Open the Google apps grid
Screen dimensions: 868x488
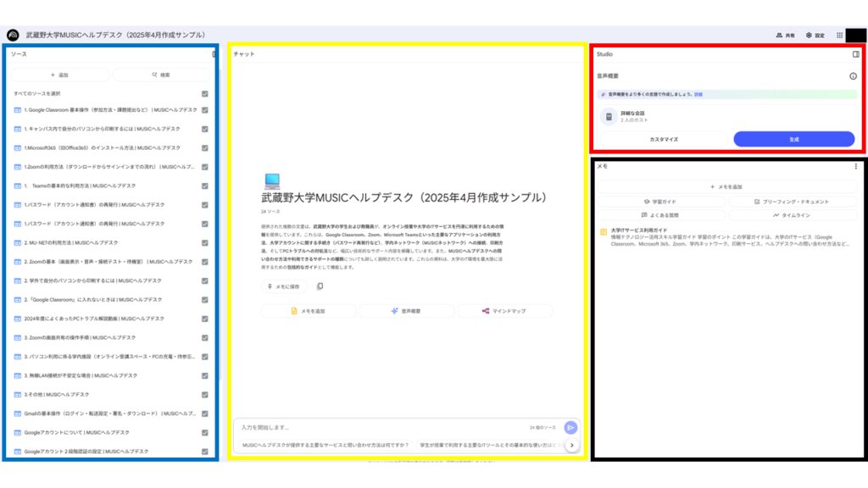pyautogui.click(x=839, y=35)
